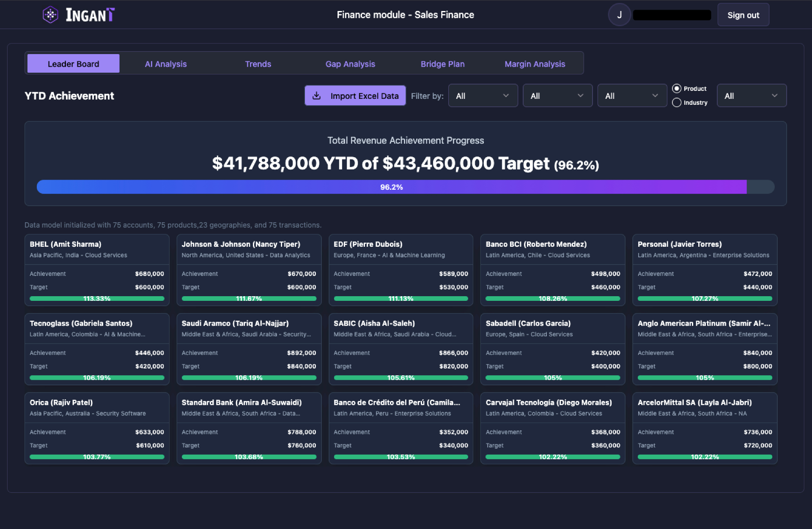Screen dimensions: 812x529
Task: Click Banco de Crédito del Perú title
Action: tap(397, 402)
